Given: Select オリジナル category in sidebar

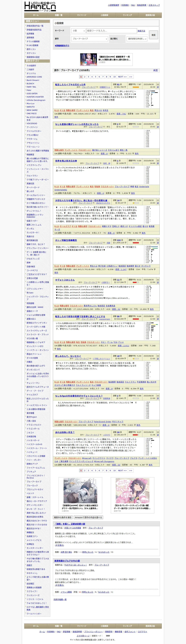Looking at the screenshot, I should coord(31,73).
